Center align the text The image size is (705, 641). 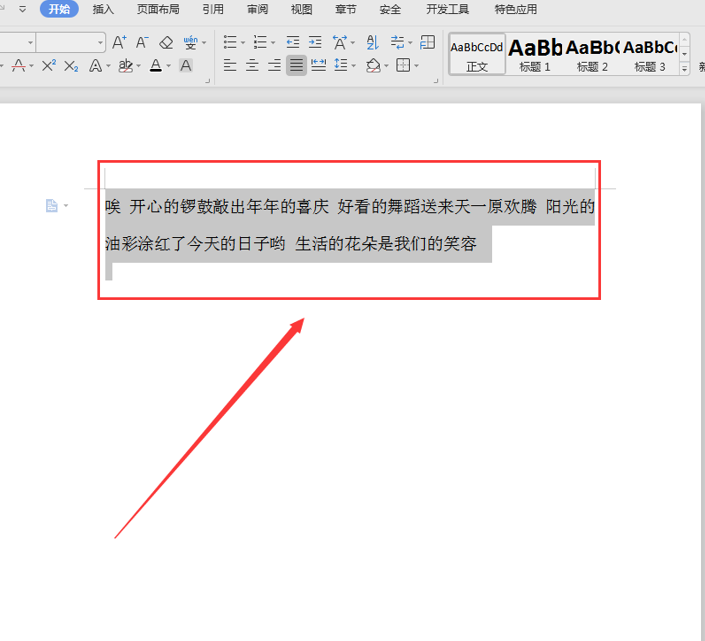[x=252, y=66]
